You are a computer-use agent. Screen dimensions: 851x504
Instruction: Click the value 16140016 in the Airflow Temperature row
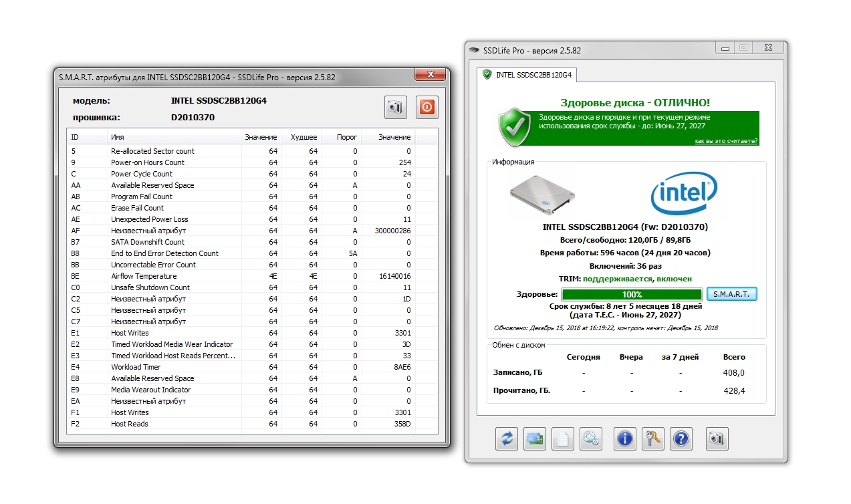(395, 276)
